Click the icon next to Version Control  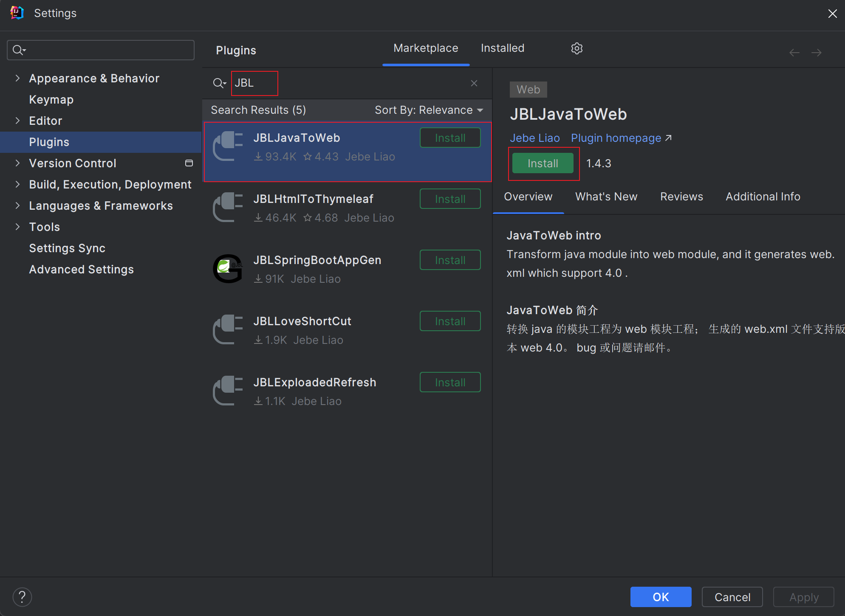(189, 163)
